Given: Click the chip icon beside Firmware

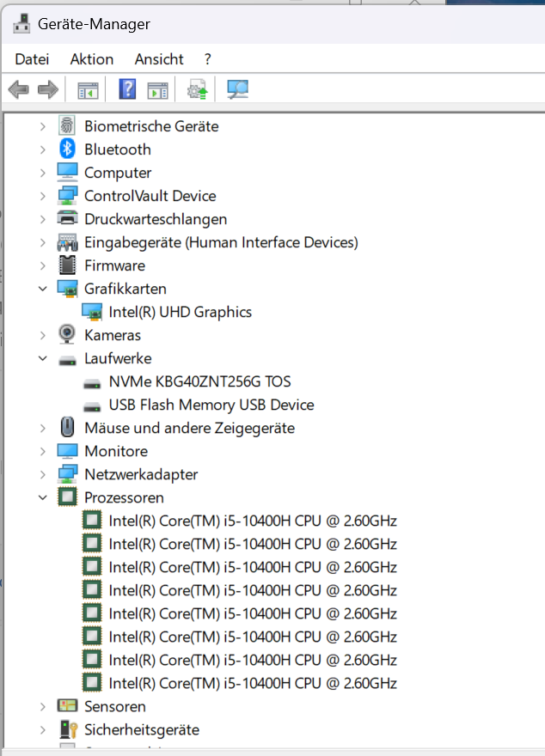Looking at the screenshot, I should [67, 265].
